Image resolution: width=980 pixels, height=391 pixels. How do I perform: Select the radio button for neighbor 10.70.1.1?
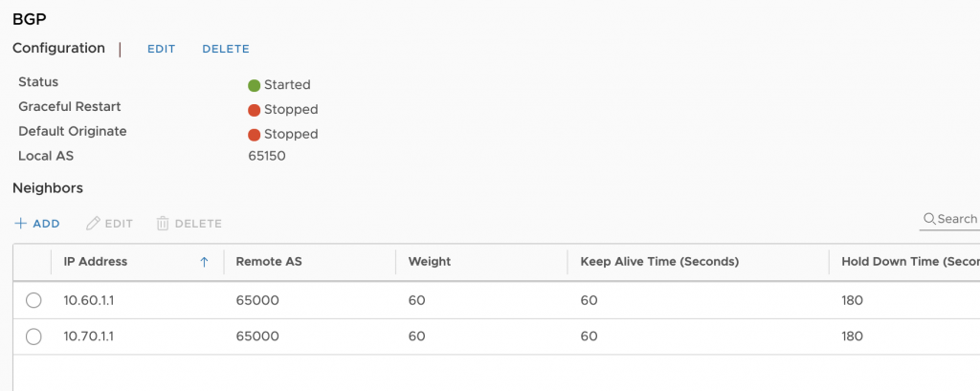coord(33,337)
